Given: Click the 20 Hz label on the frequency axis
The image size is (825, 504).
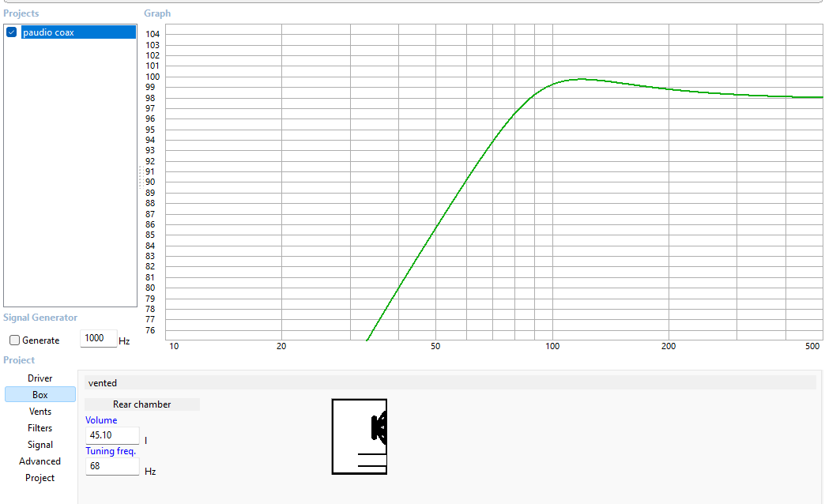Looking at the screenshot, I should [x=281, y=346].
